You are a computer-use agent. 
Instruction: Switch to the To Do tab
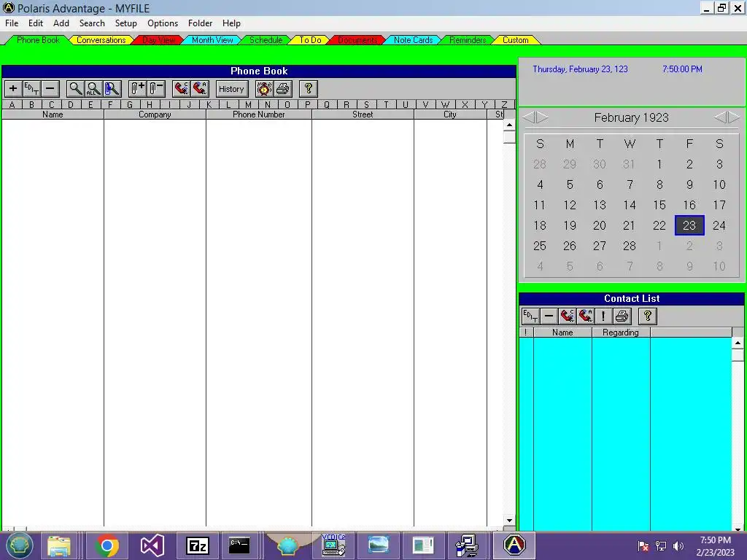pos(310,40)
